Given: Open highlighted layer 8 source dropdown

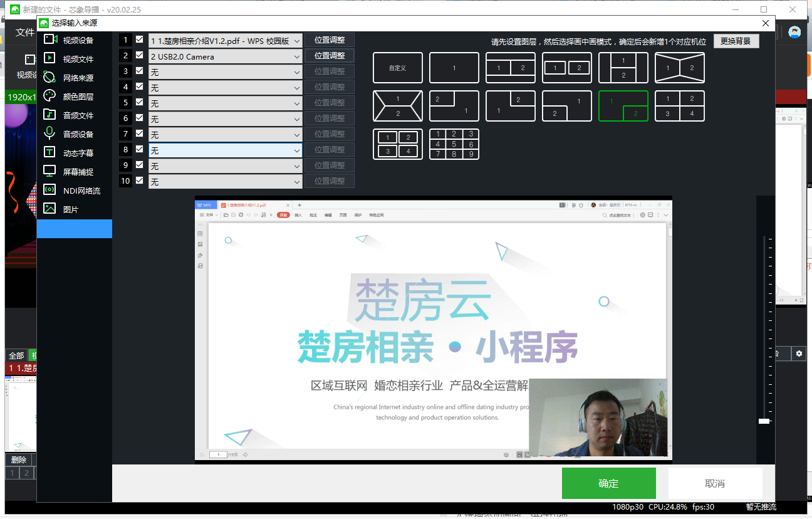Looking at the screenshot, I should click(x=226, y=150).
